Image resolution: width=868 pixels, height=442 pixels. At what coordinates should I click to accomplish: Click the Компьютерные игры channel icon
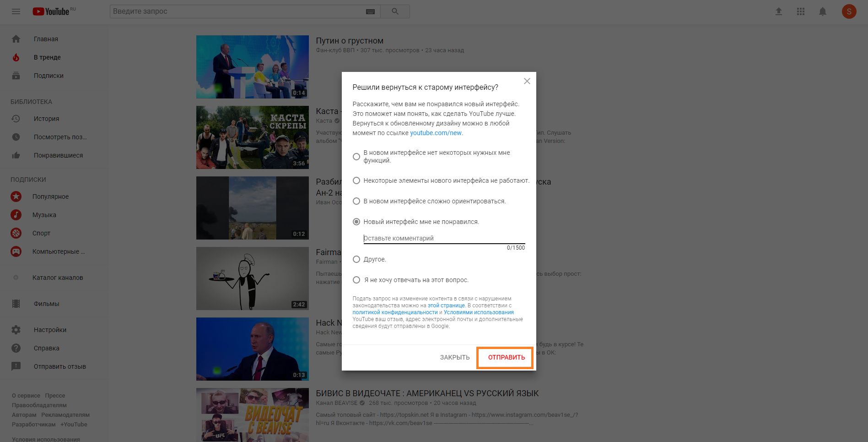coord(16,251)
